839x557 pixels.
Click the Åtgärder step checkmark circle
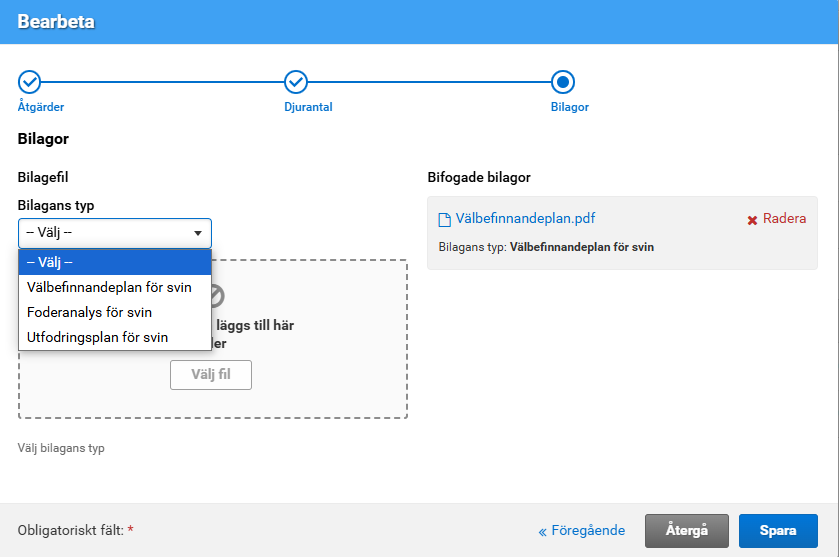(x=30, y=82)
